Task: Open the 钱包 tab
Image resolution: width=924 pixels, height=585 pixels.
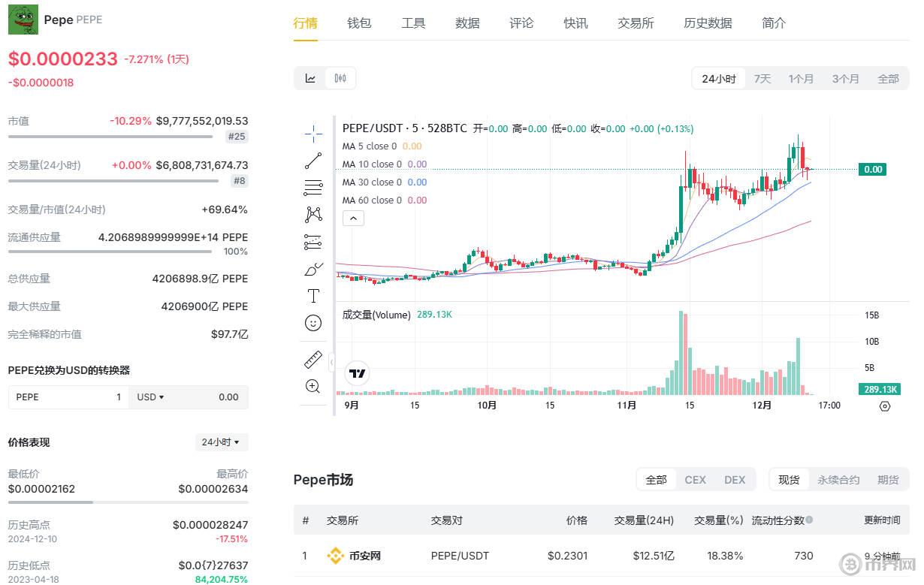Action: point(359,23)
